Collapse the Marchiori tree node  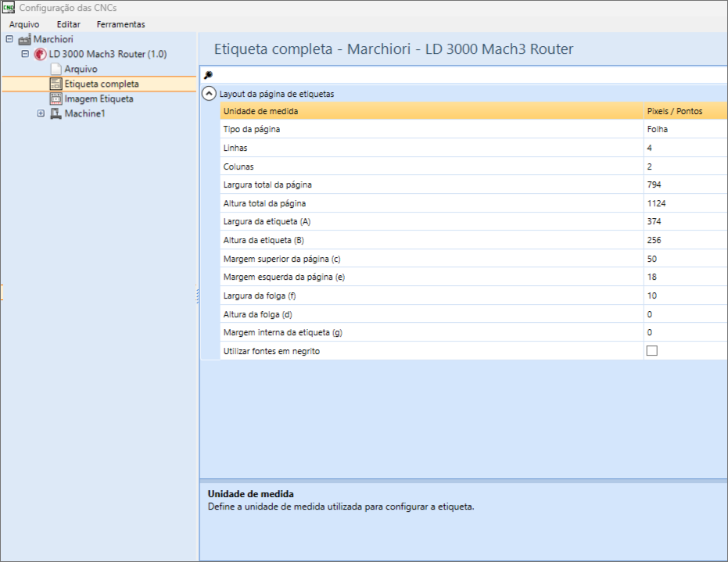(9, 39)
